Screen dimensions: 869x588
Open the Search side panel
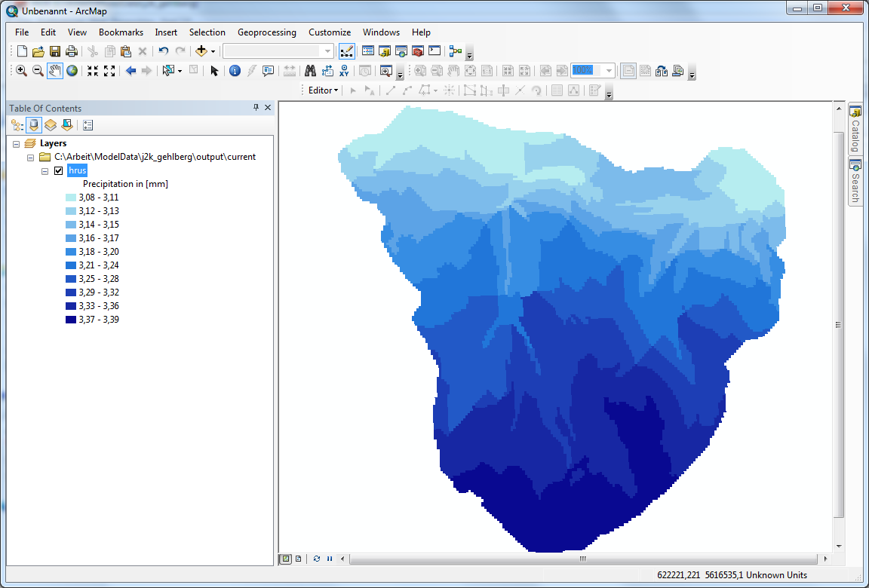pyautogui.click(x=855, y=182)
